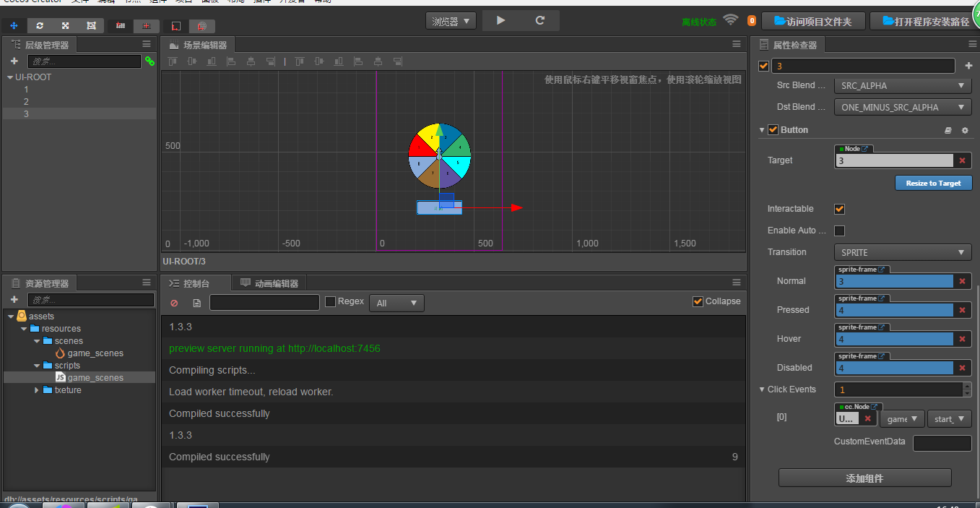Disable the Button component checkbox
Viewport: 980px width, 508px height.
coord(773,130)
